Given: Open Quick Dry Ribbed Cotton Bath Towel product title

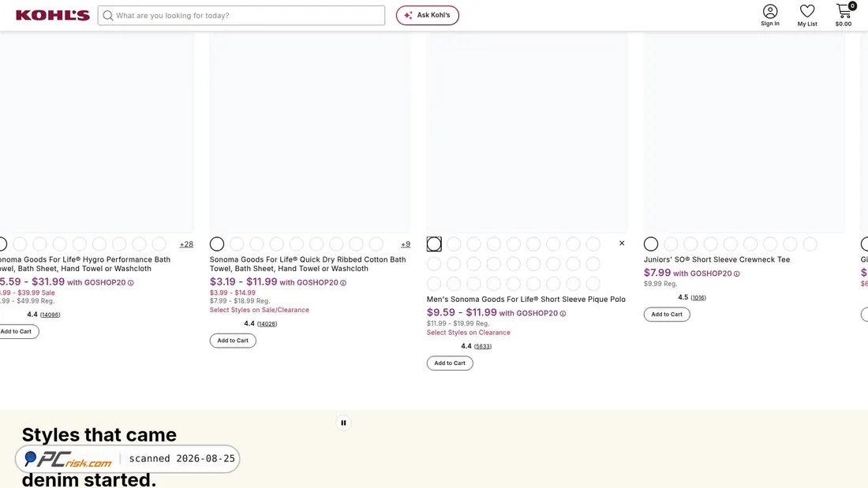Looking at the screenshot, I should 308,264.
